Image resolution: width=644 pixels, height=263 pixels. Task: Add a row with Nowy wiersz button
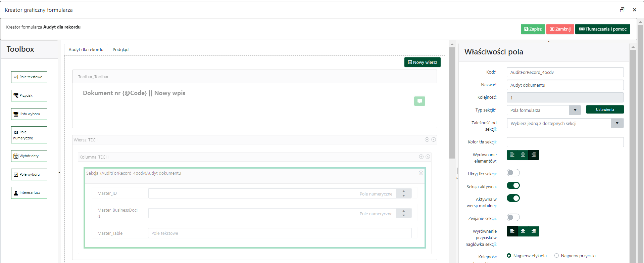[x=422, y=62]
